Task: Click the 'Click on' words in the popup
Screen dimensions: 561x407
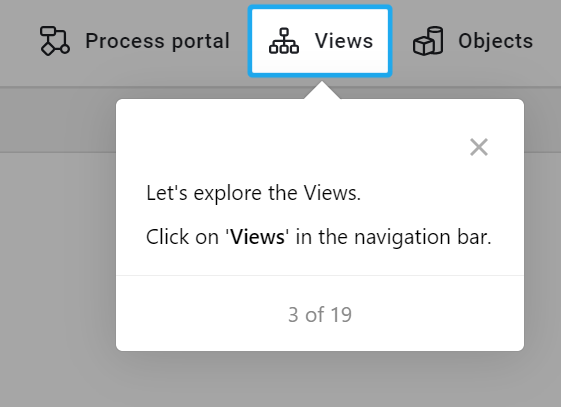Action: (182, 237)
